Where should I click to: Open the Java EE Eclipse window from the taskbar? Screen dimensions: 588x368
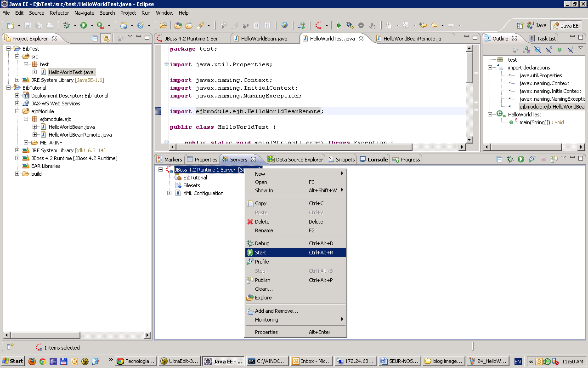point(223,361)
